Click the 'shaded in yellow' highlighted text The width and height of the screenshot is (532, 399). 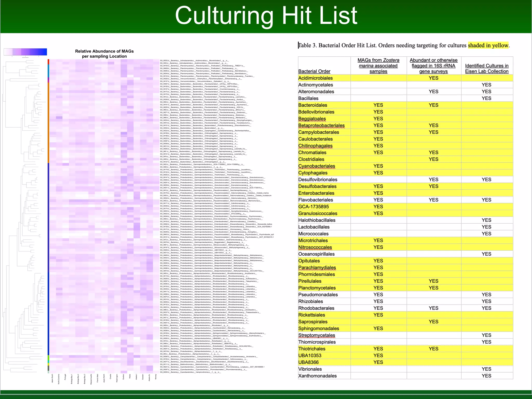click(488, 45)
